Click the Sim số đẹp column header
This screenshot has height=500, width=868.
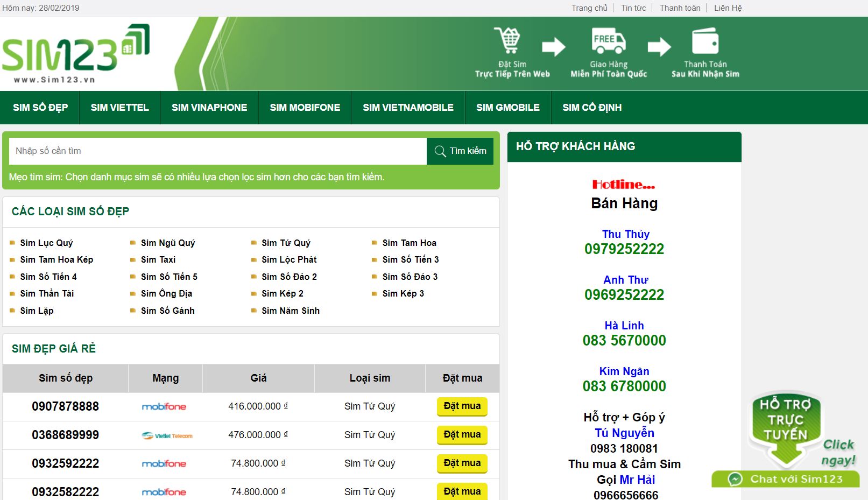point(66,378)
